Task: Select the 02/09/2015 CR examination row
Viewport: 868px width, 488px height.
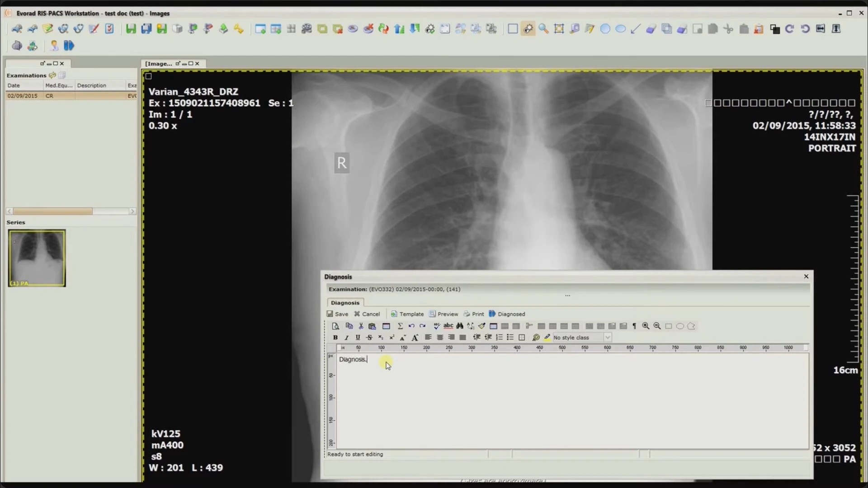Action: [71, 96]
